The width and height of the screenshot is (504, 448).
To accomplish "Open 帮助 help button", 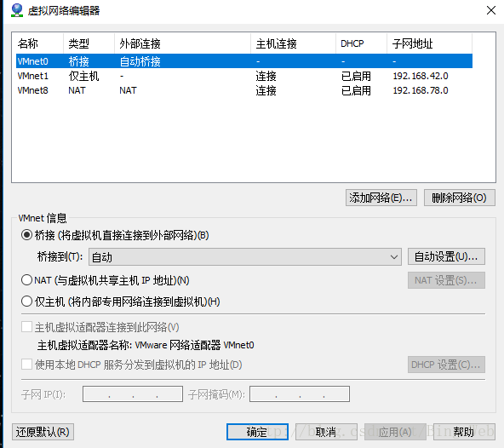I will (464, 432).
